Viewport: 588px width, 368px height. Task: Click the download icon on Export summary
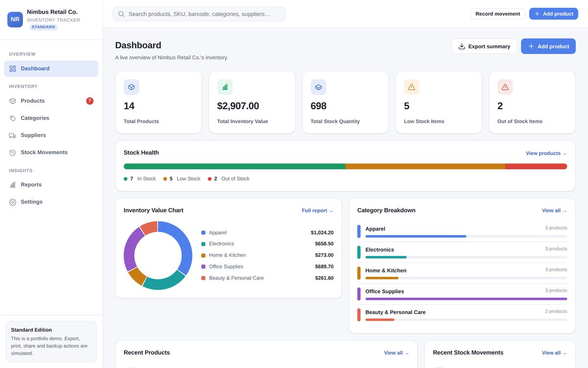462,46
